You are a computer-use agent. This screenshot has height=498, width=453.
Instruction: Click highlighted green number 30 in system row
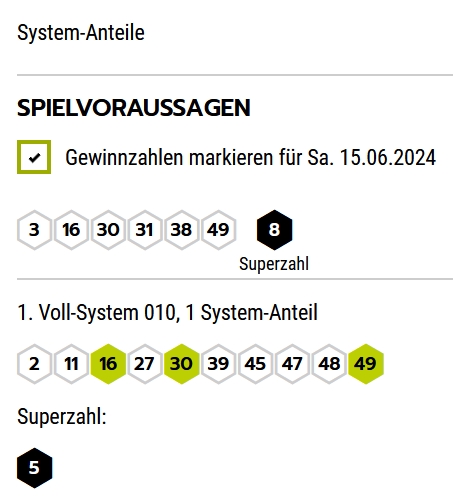182,364
